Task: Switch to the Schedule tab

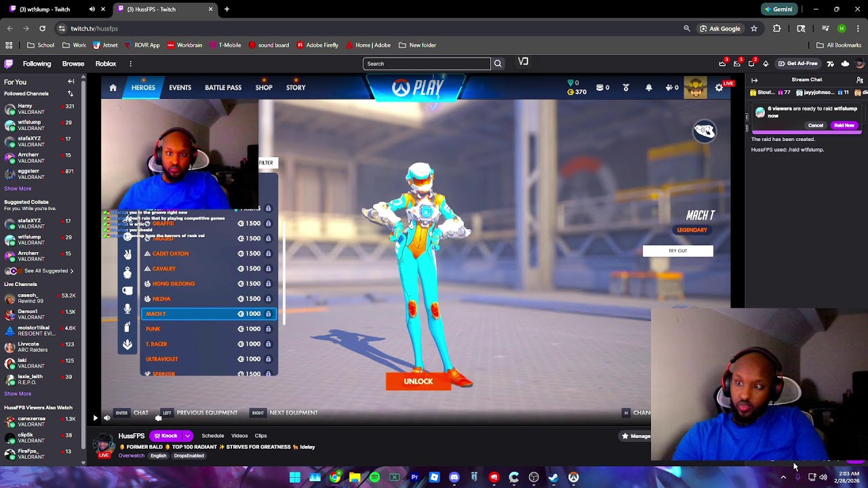Action: (x=213, y=436)
